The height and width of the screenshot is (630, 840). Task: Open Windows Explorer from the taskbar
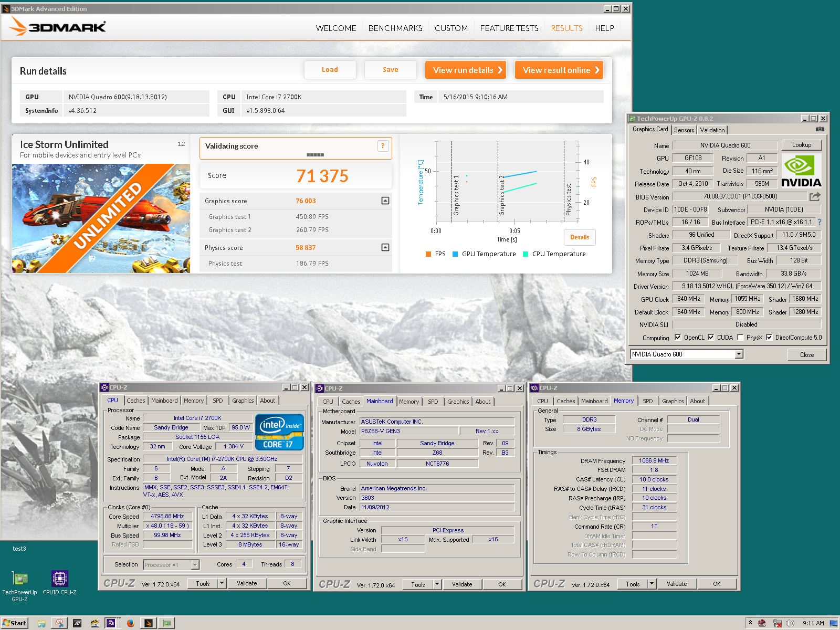41,623
